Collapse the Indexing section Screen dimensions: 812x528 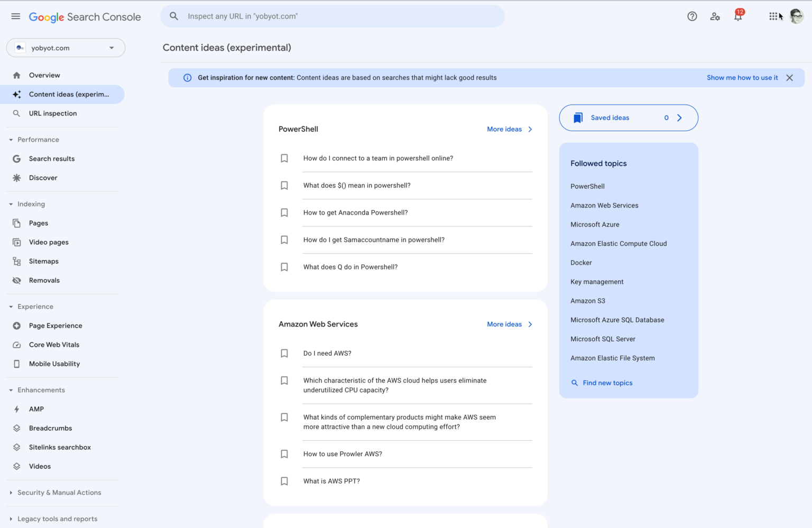(x=11, y=204)
